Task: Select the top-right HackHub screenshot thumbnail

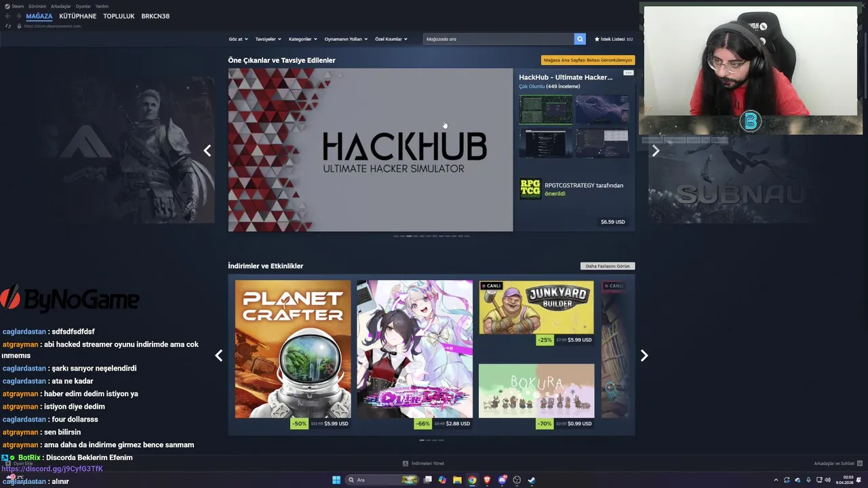Action: tap(602, 110)
